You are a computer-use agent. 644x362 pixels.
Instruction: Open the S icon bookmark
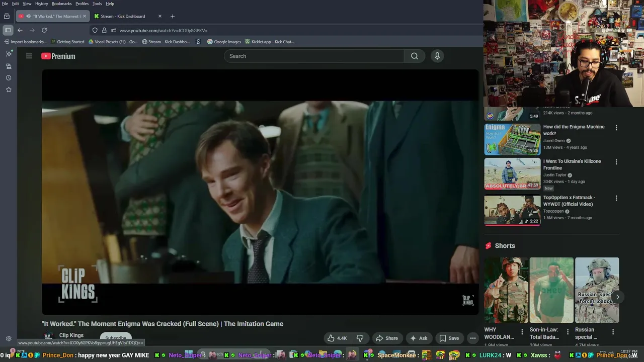pos(198,42)
